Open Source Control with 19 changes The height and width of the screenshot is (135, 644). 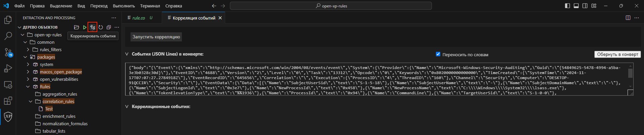pos(8,53)
